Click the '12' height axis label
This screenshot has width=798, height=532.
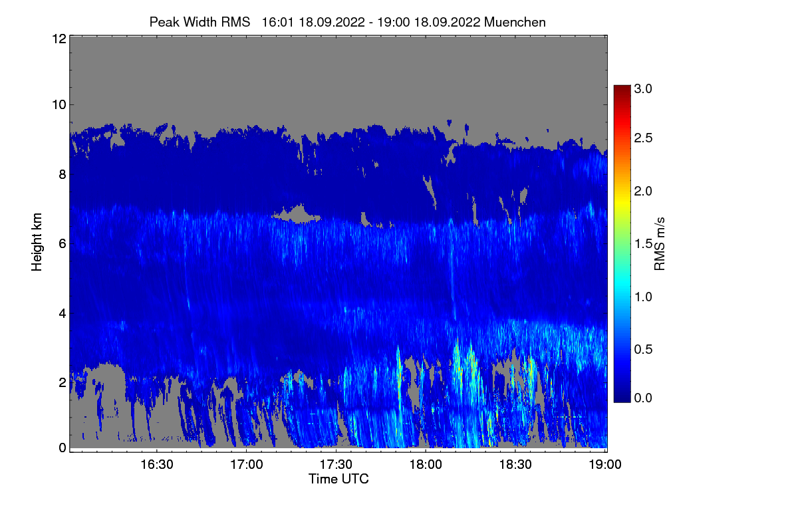point(59,39)
